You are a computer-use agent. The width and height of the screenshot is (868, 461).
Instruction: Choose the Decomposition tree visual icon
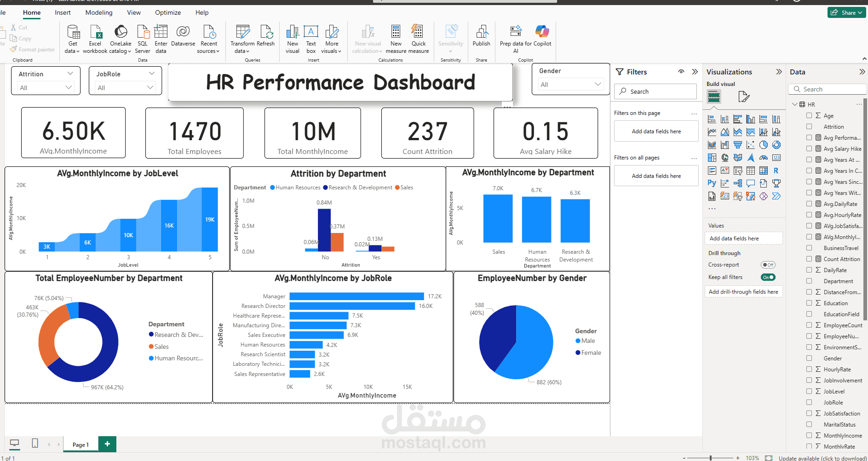(738, 183)
